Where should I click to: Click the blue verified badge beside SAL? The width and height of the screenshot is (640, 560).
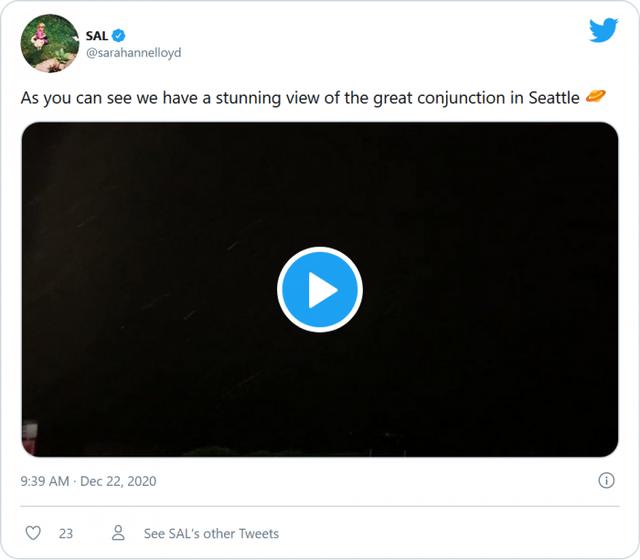coord(119,36)
